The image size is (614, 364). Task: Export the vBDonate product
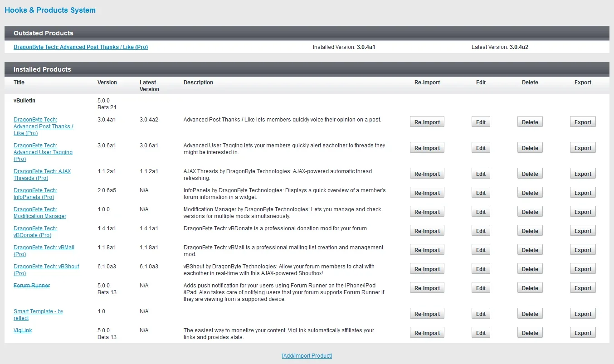pos(583,231)
